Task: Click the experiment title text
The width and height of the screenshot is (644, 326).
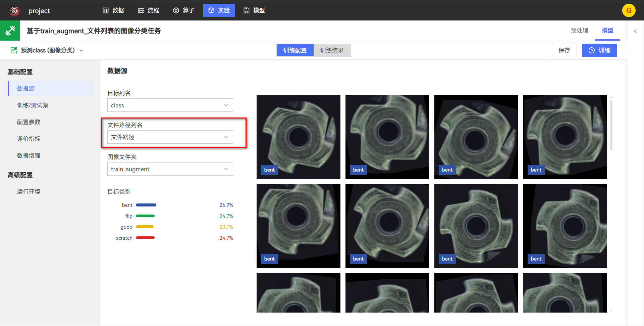Action: point(94,31)
